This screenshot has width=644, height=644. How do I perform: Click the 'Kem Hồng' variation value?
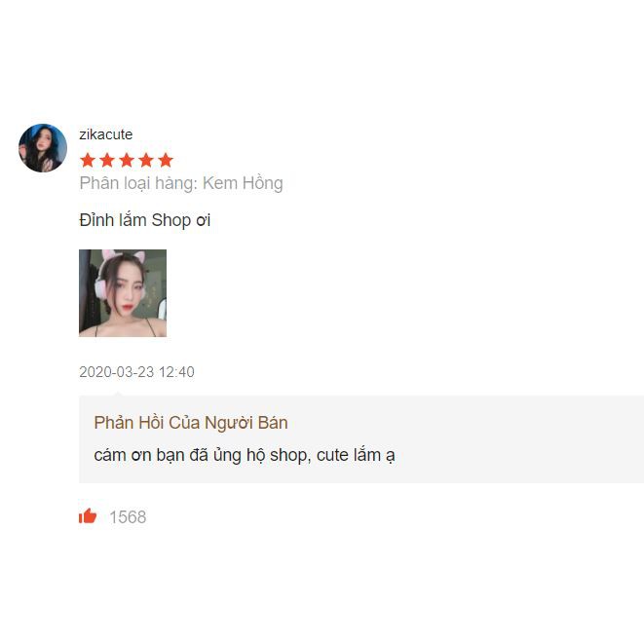pos(243,183)
